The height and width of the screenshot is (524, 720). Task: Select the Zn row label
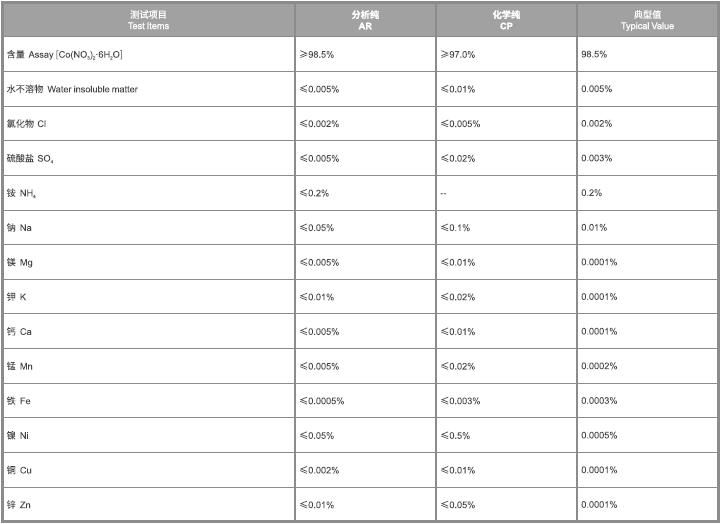(x=19, y=505)
